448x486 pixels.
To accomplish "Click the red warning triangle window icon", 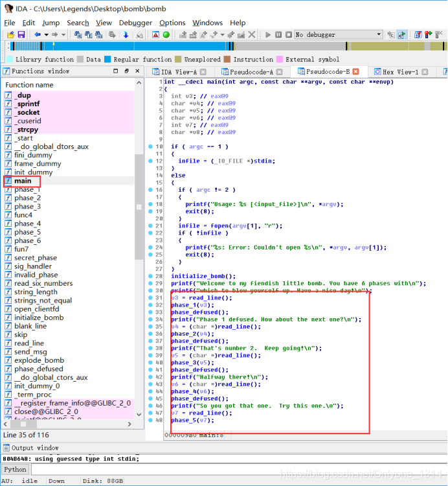I will point(156,35).
